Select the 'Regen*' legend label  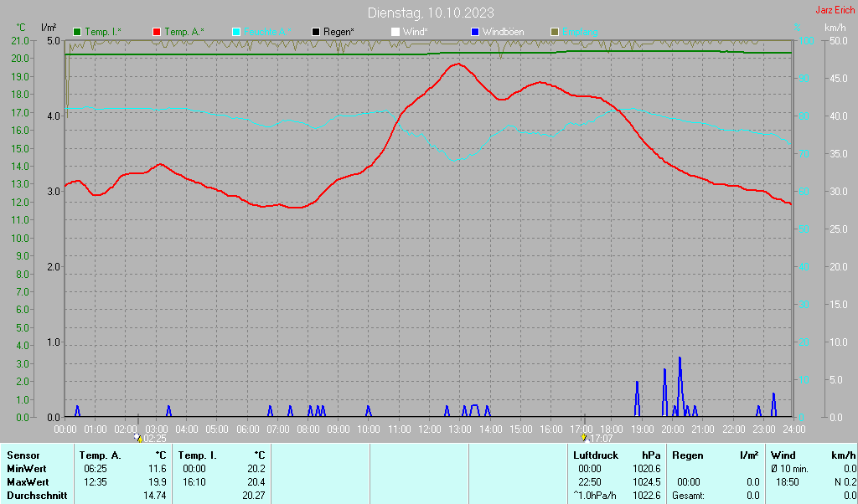coord(339,32)
